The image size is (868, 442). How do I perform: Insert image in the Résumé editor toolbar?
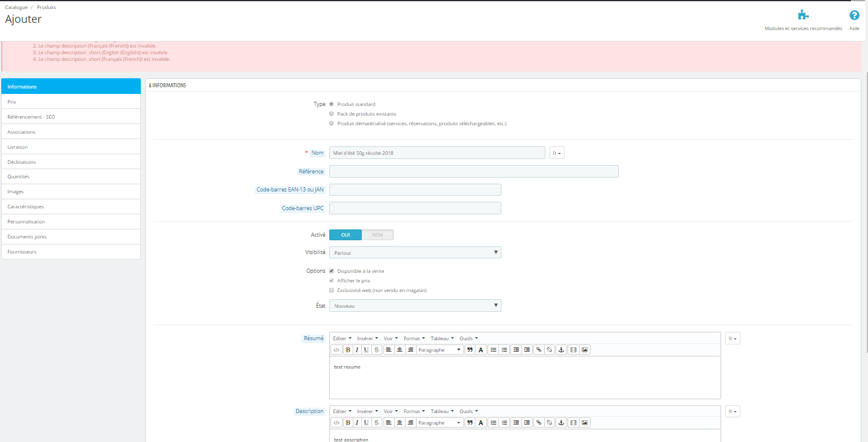click(584, 350)
